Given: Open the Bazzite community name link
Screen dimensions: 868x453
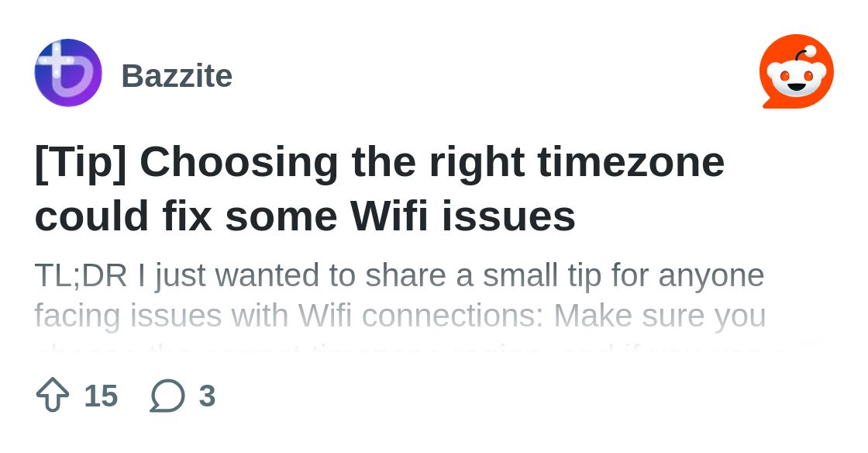Looking at the screenshot, I should coord(177,76).
